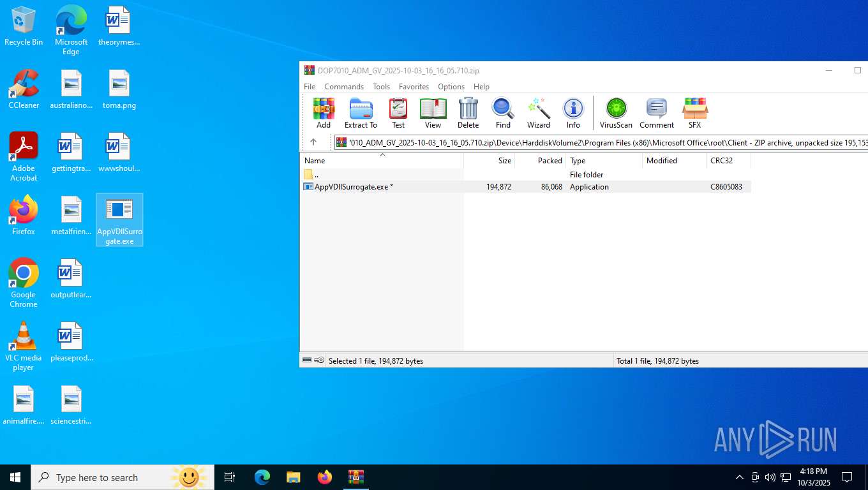Image resolution: width=868 pixels, height=490 pixels.
Task: Open Task View from taskbar
Action: 230,477
